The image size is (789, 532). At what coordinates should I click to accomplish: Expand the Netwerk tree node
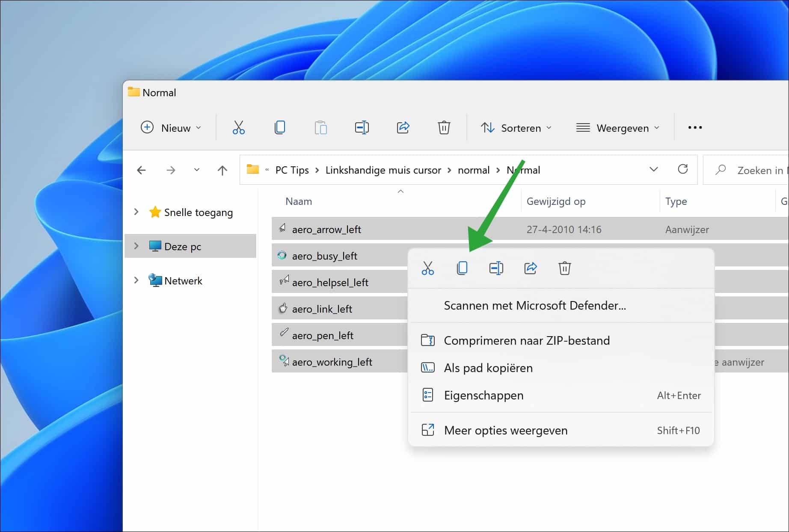[136, 281]
